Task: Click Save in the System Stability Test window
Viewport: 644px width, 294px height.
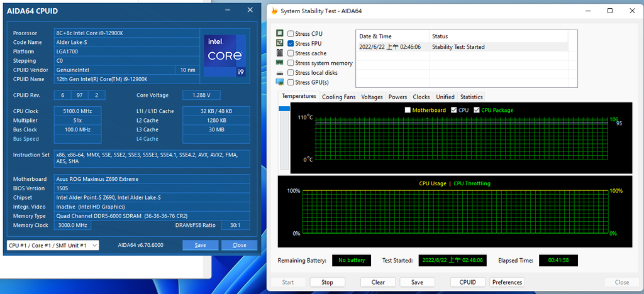Action: pyautogui.click(x=417, y=282)
